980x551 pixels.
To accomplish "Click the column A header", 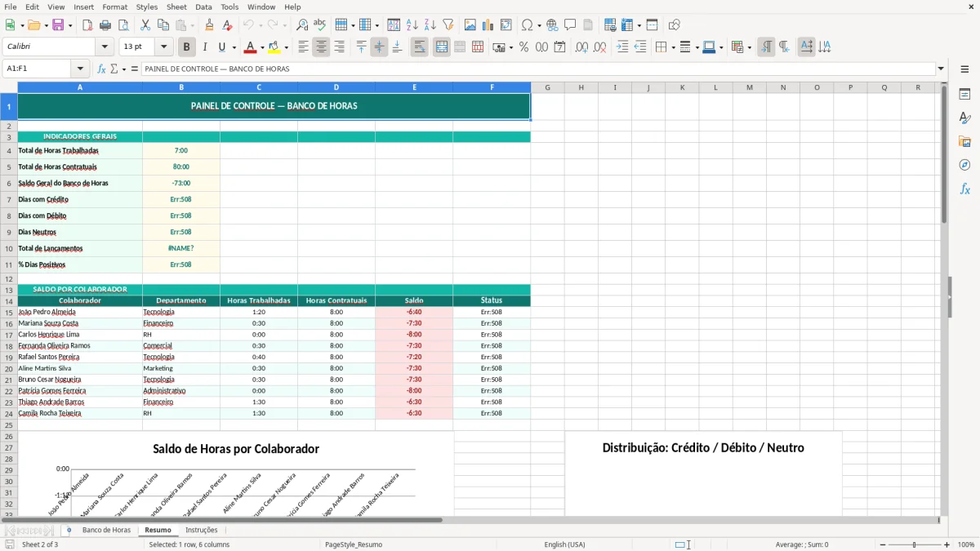I will (80, 87).
